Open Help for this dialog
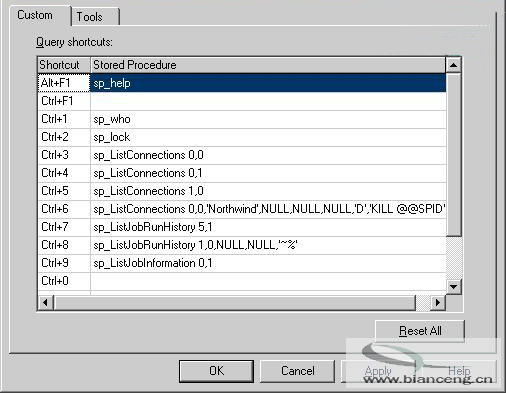506x393 pixels. coord(459,371)
